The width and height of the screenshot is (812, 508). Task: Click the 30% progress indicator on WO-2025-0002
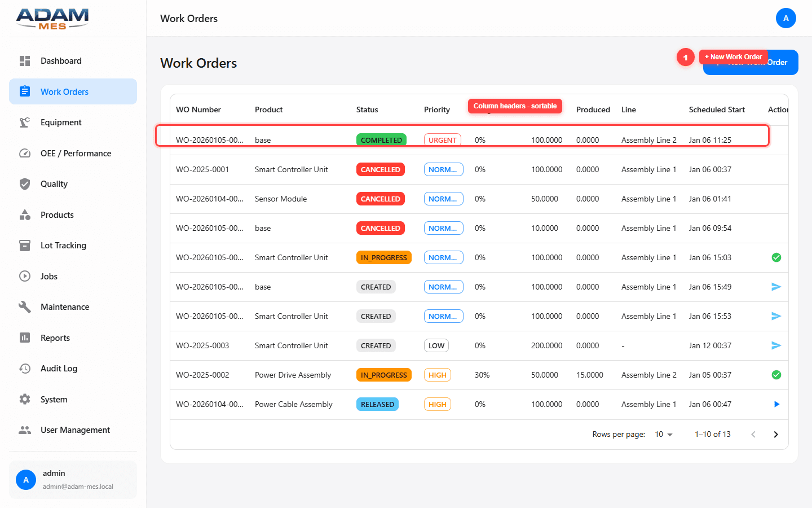pos(483,375)
